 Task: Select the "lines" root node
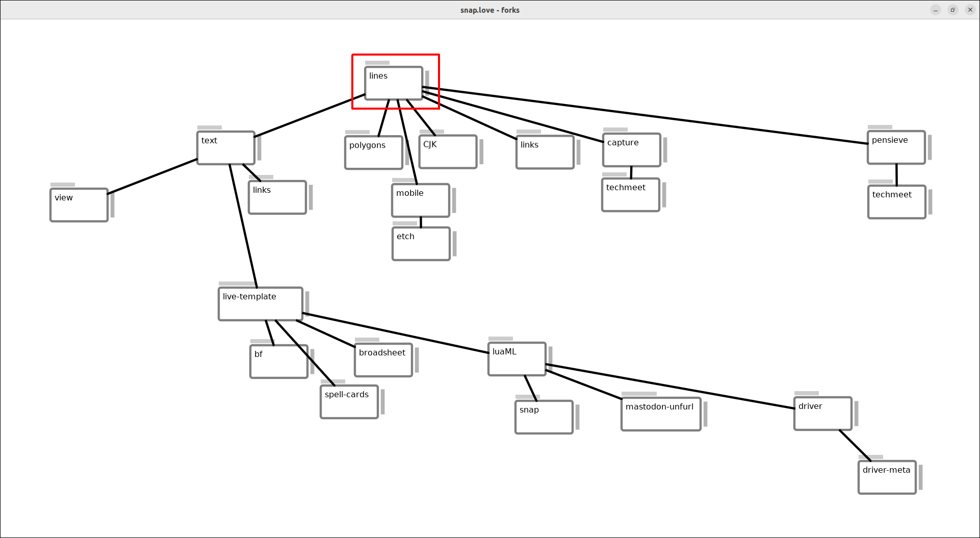393,83
